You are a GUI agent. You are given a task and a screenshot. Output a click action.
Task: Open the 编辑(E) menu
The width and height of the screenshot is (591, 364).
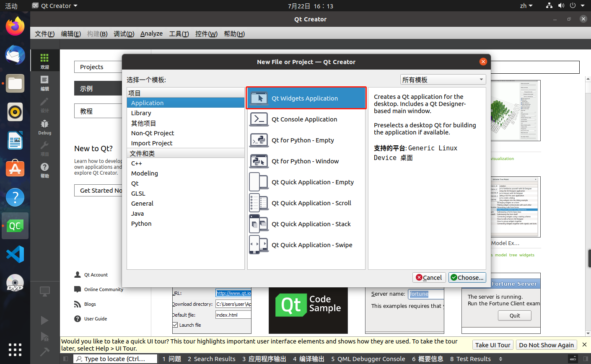71,34
